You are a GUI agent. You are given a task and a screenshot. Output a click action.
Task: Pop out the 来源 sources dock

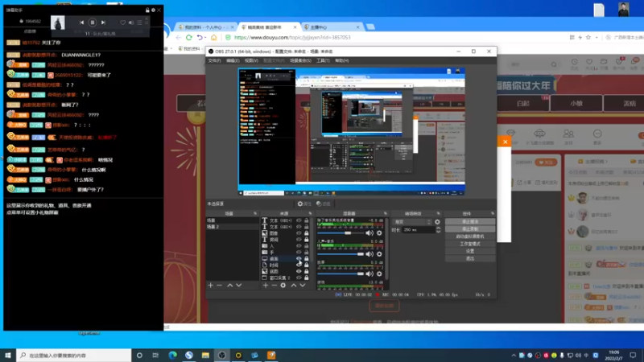tap(310, 213)
